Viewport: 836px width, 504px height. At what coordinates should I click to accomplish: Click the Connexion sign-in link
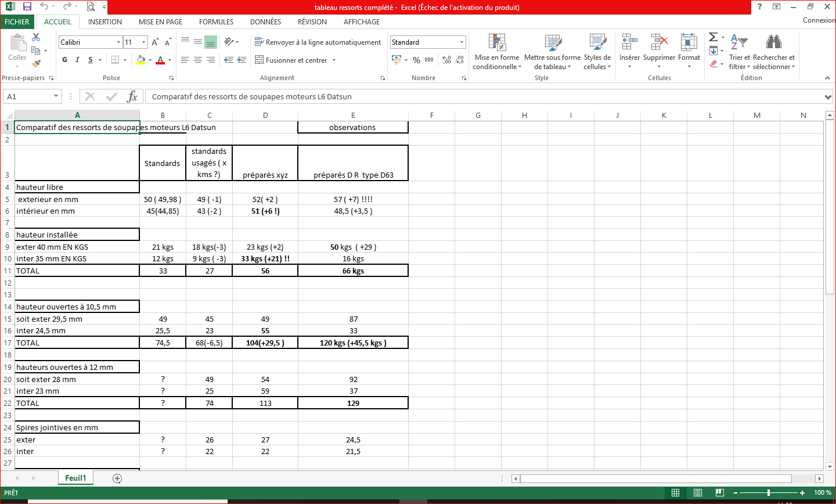(x=819, y=20)
